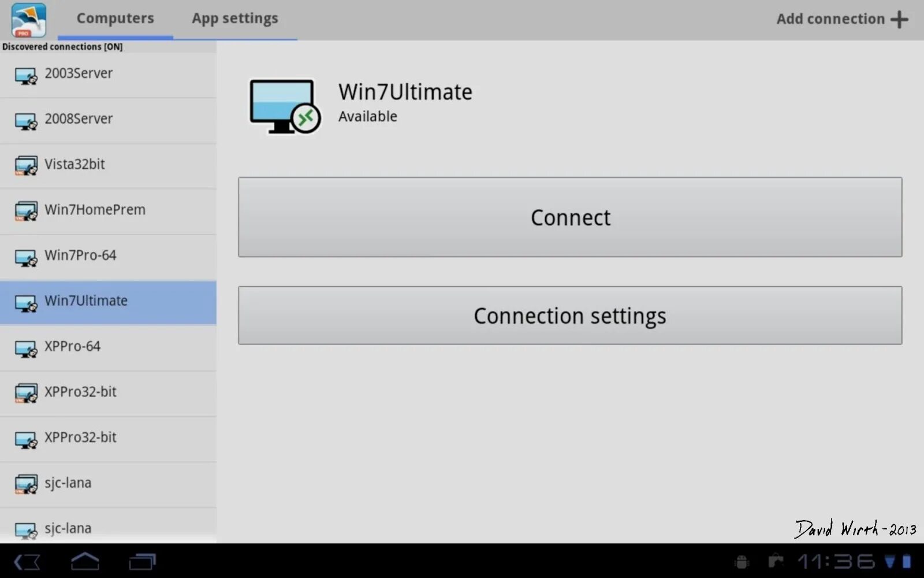Switch to the Computers tab
The width and height of the screenshot is (924, 578).
click(x=115, y=18)
